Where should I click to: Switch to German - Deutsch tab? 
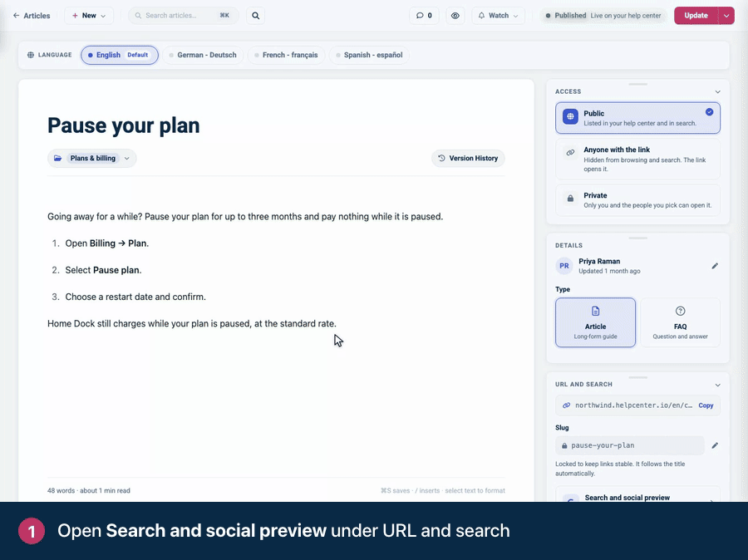203,55
